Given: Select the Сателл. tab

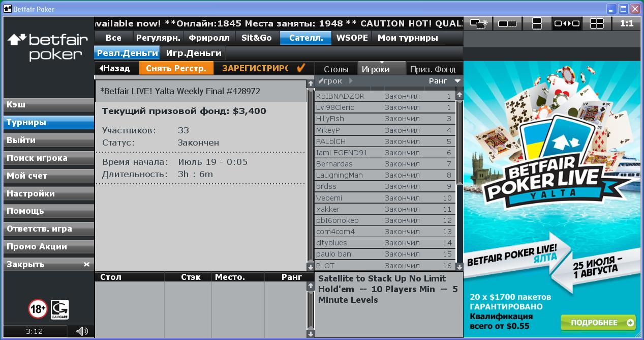Looking at the screenshot, I should 306,38.
